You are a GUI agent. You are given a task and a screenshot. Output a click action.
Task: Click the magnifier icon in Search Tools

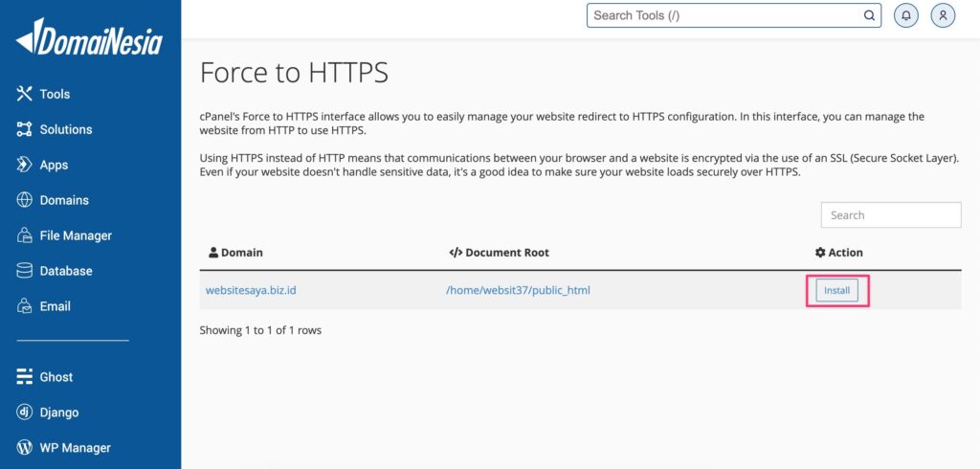pyautogui.click(x=869, y=15)
